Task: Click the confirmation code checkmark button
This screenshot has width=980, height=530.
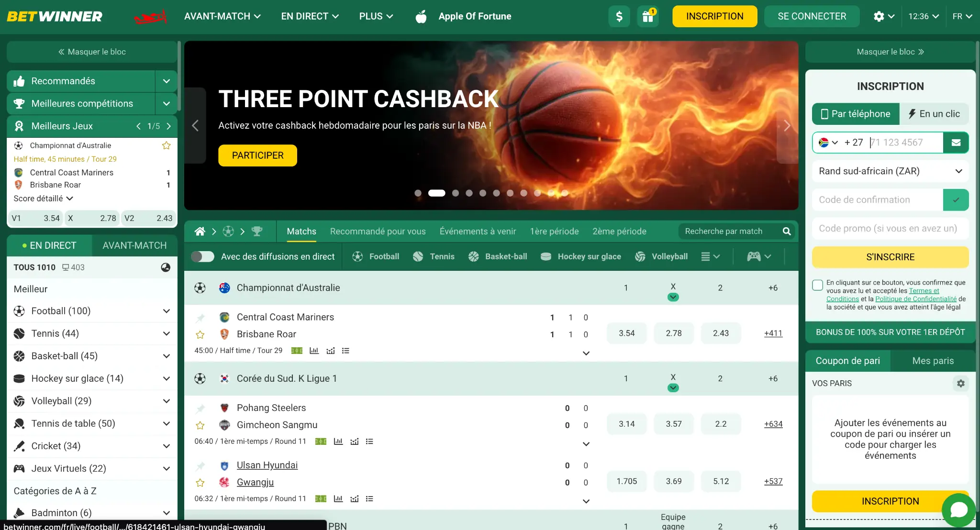Action: (956, 200)
